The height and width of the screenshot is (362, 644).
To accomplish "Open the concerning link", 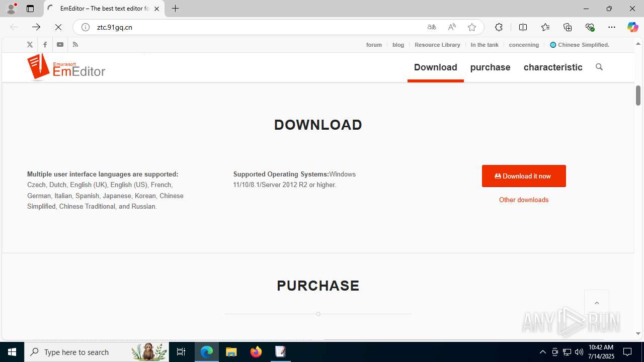I will pos(524,45).
